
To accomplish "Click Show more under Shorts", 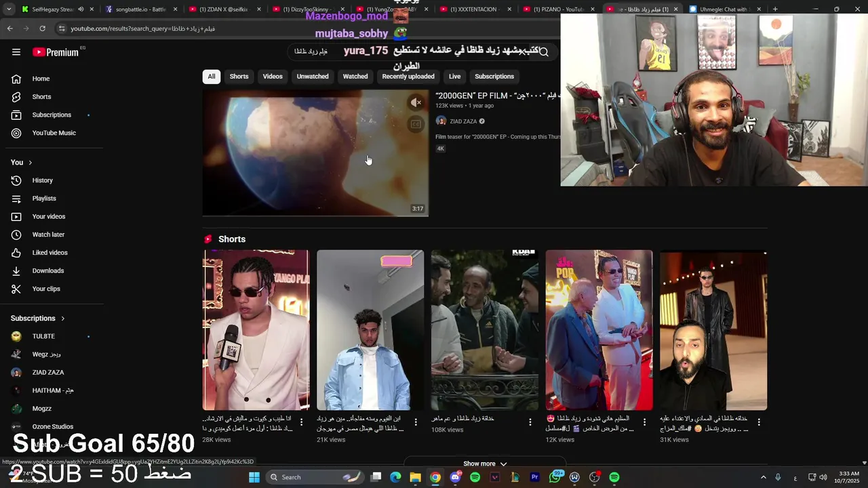I will click(485, 464).
